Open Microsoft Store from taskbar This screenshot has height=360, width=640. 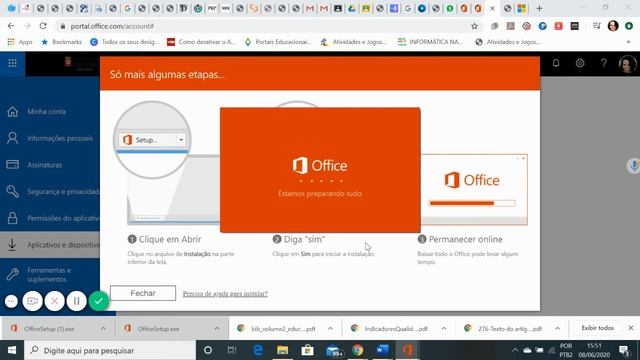pos(307,350)
